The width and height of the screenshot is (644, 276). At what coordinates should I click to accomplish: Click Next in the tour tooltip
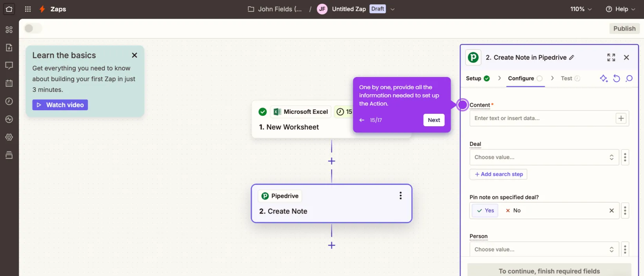point(434,120)
